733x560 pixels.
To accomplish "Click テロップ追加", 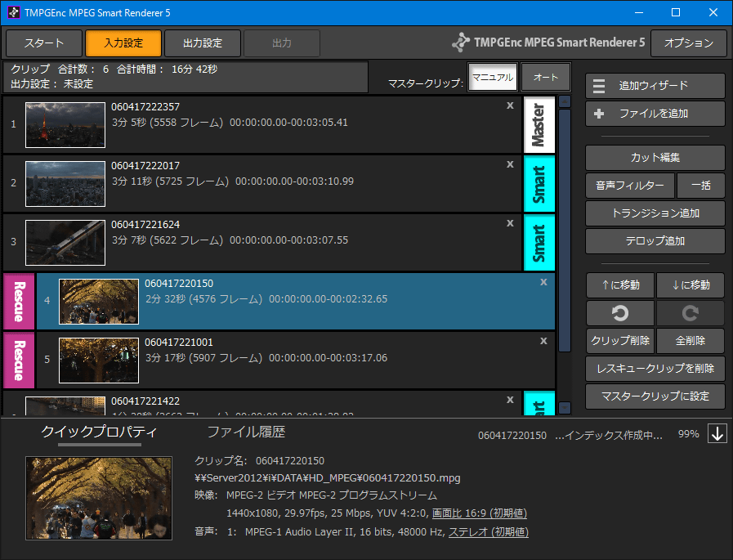I will tap(655, 241).
